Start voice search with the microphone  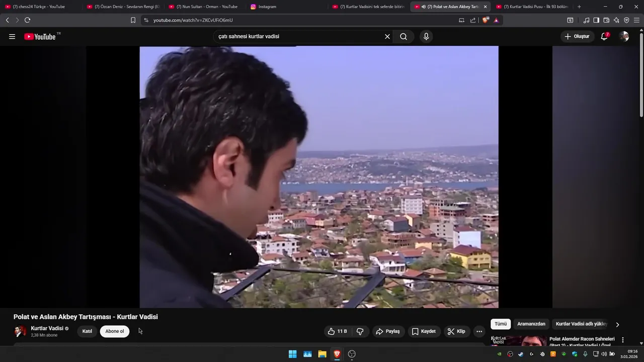coord(426,37)
